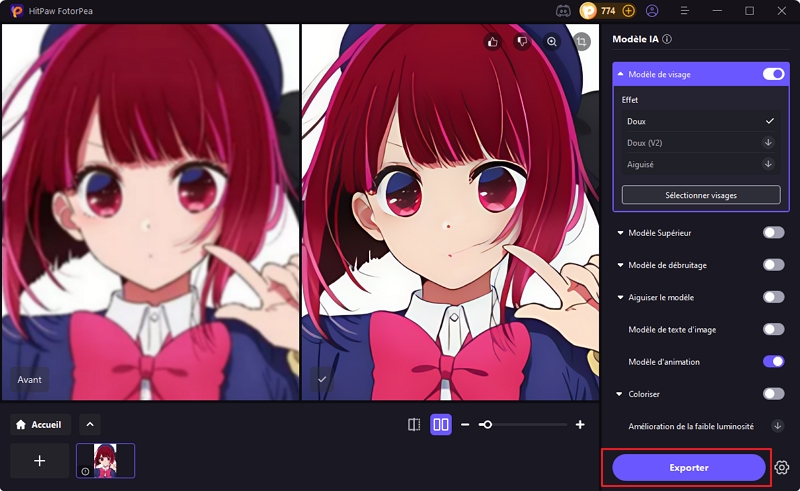
Task: Open export settings gear icon
Action: click(781, 467)
